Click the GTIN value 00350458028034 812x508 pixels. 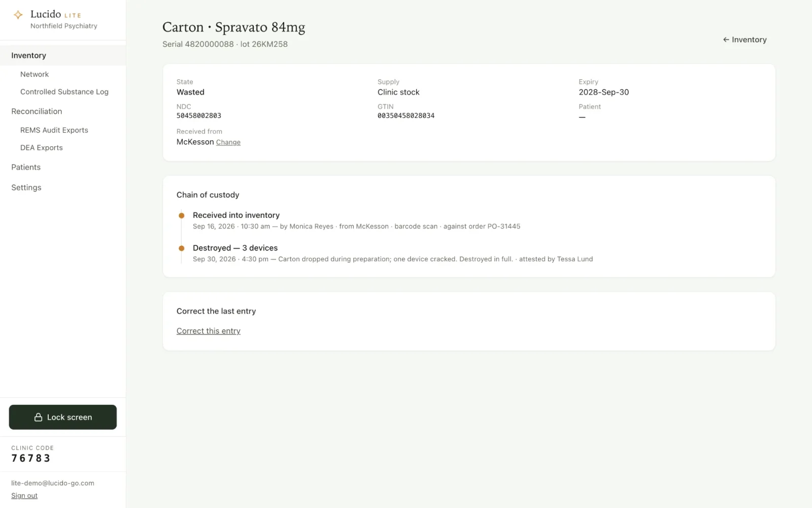click(406, 116)
